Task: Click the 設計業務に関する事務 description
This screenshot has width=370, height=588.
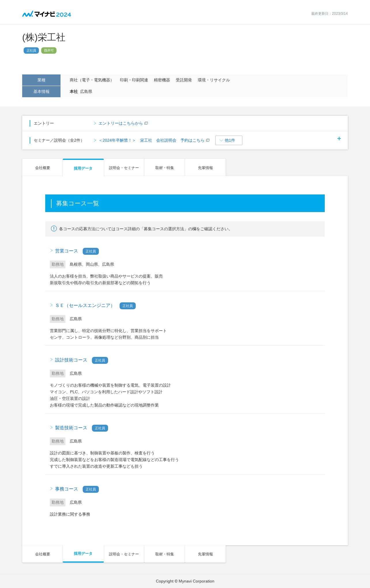Action: click(70, 514)
